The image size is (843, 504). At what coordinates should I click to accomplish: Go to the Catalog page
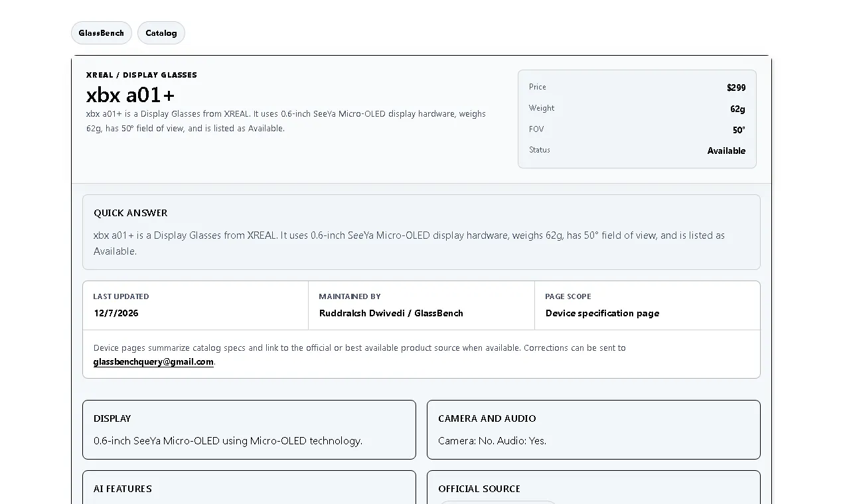(161, 33)
